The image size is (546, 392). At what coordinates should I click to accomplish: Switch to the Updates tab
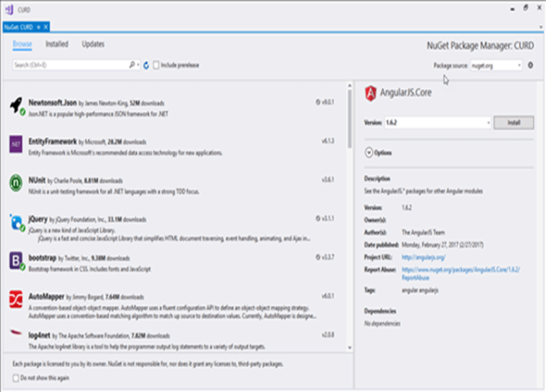pyautogui.click(x=93, y=44)
